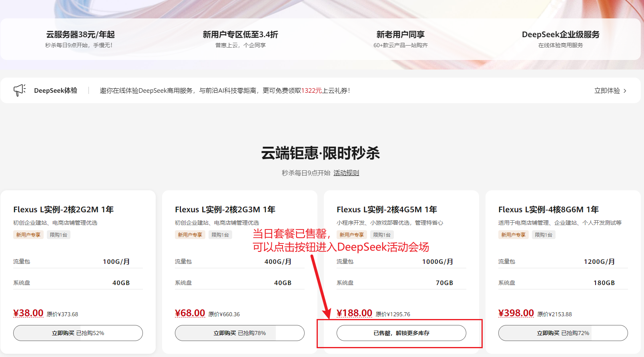The height and width of the screenshot is (357, 644).
Task: Click the ¥38.00 price
Action: click(x=28, y=313)
